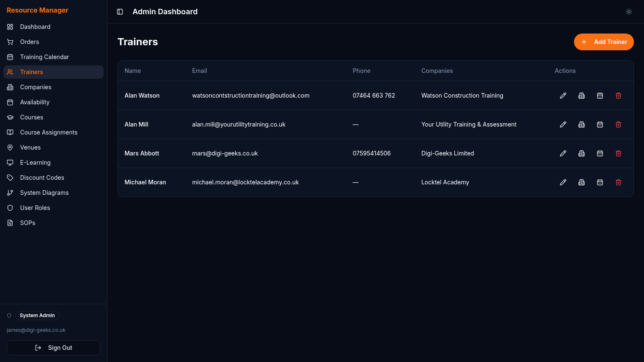Viewport: 644px width, 362px height.
Task: Switch theme using the sun icon
Action: coord(629,12)
